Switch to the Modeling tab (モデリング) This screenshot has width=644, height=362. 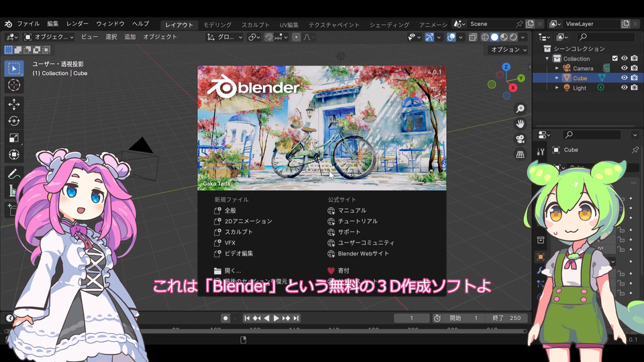coord(217,25)
